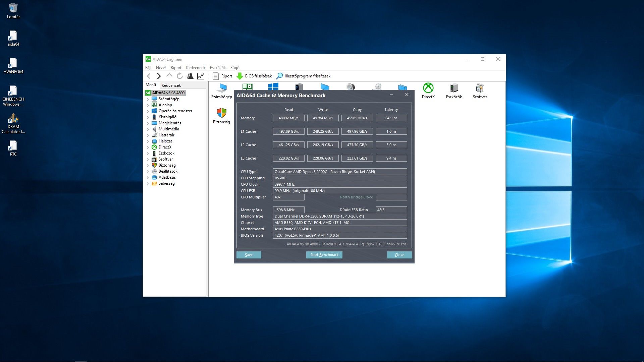This screenshot has width=644, height=362.
Task: Select Eszközök in the tree
Action: (166, 153)
